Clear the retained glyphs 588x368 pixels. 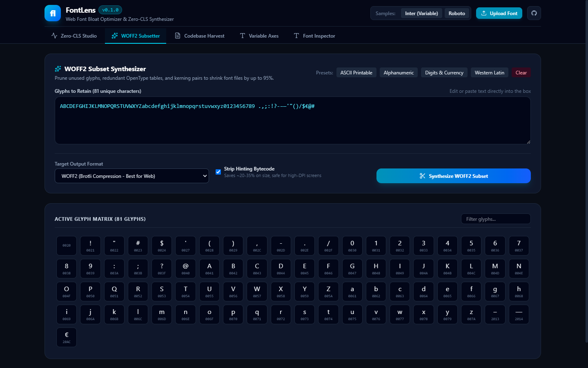(x=521, y=73)
